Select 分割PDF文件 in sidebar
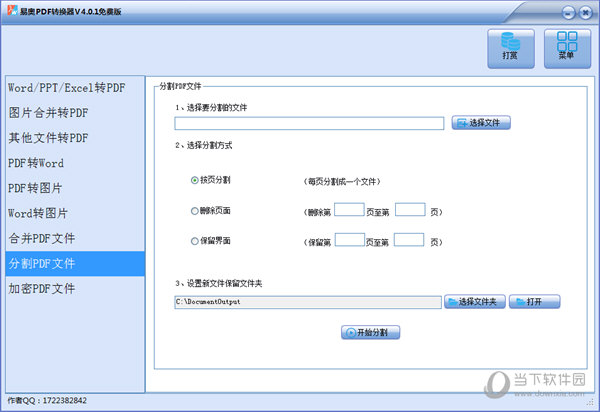The width and height of the screenshot is (600, 412). click(x=75, y=264)
